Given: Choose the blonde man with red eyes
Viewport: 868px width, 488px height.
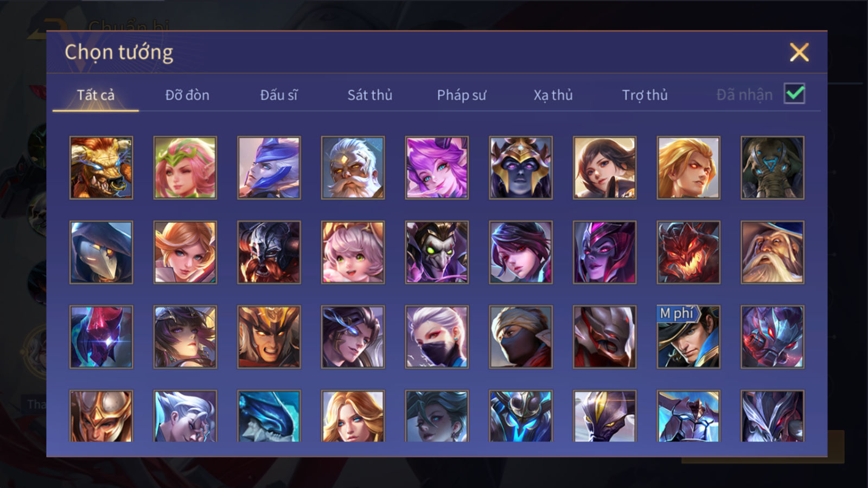Looking at the screenshot, I should coord(688,168).
